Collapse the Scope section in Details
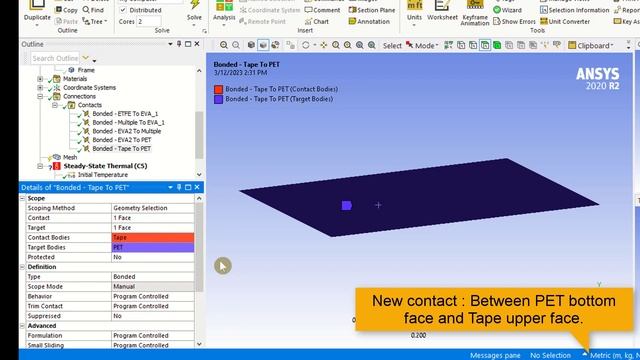 [22, 198]
